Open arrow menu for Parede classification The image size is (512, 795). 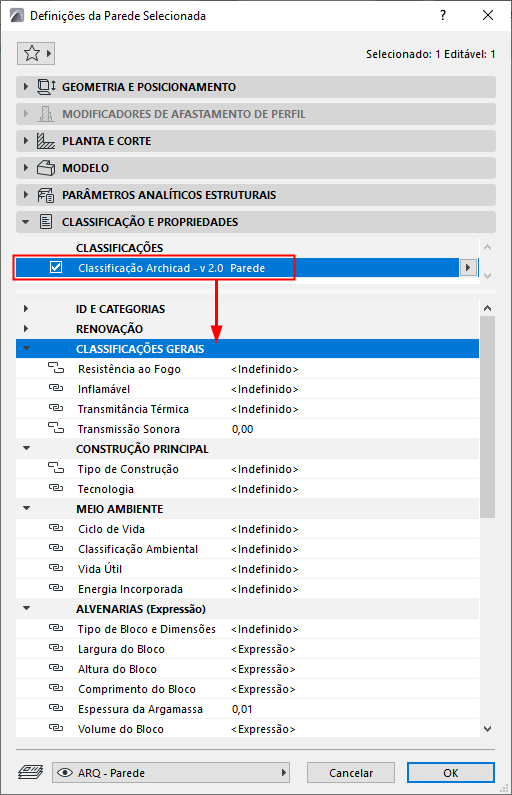coord(468,267)
